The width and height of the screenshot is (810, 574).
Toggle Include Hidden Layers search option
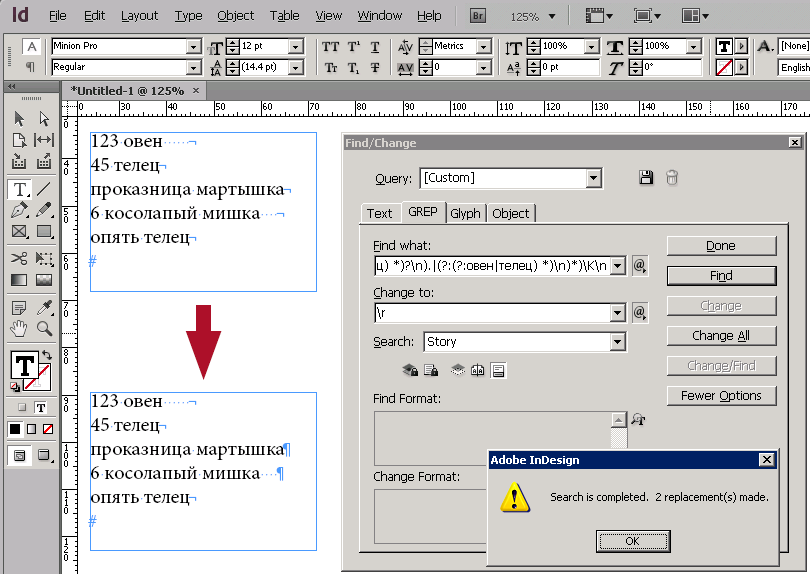458,370
